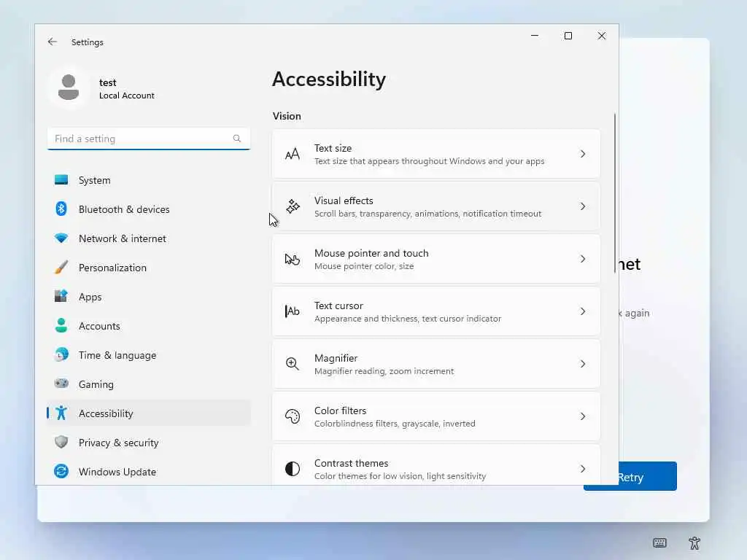The image size is (747, 560).
Task: Expand Text size chevron
Action: pyautogui.click(x=583, y=154)
